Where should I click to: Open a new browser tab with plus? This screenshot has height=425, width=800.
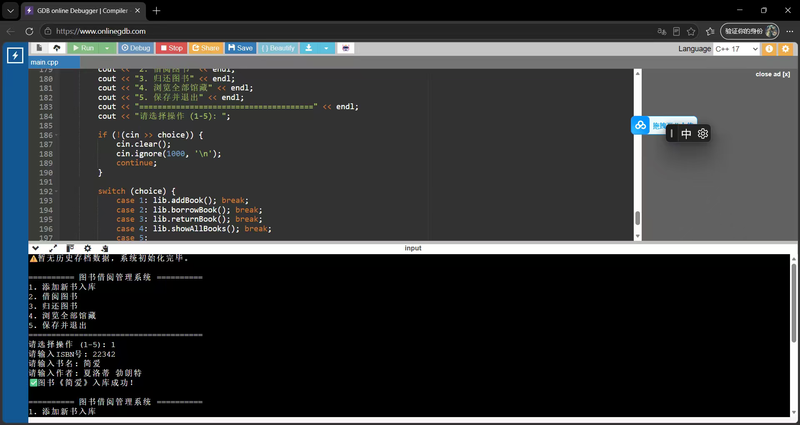(x=157, y=11)
